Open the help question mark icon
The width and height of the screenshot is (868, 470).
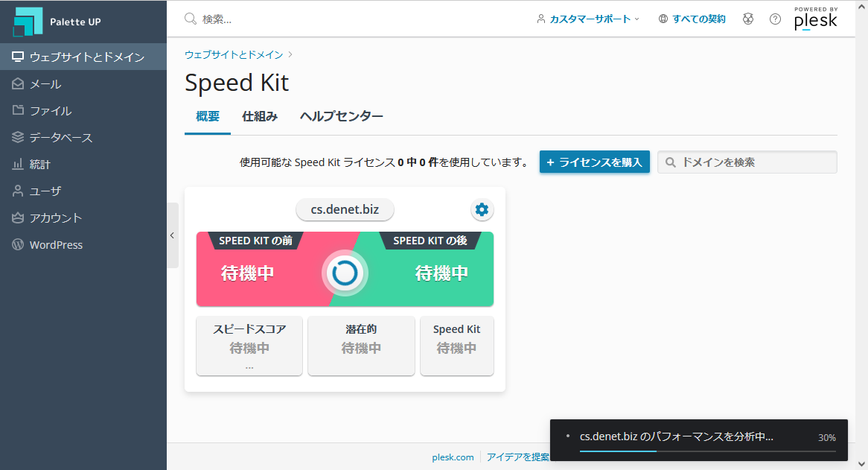tap(775, 19)
